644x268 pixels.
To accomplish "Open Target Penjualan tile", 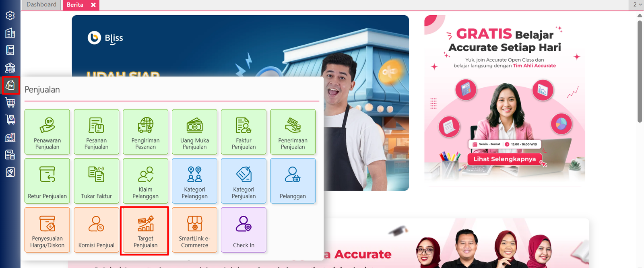I will coord(145,230).
